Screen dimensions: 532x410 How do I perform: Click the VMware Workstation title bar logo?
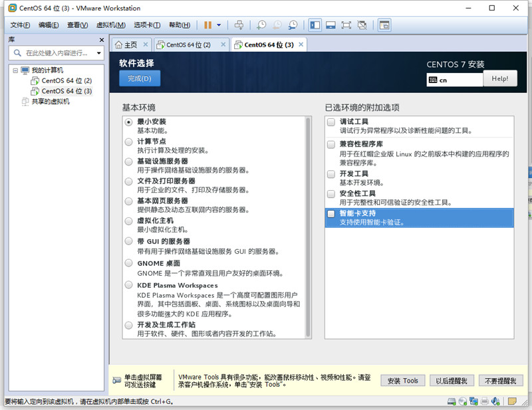click(12, 8)
